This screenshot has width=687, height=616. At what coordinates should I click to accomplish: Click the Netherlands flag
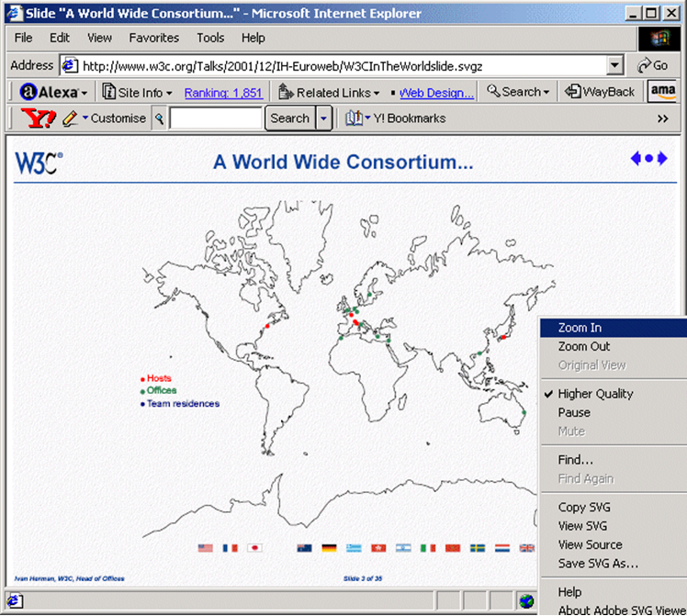tap(502, 548)
